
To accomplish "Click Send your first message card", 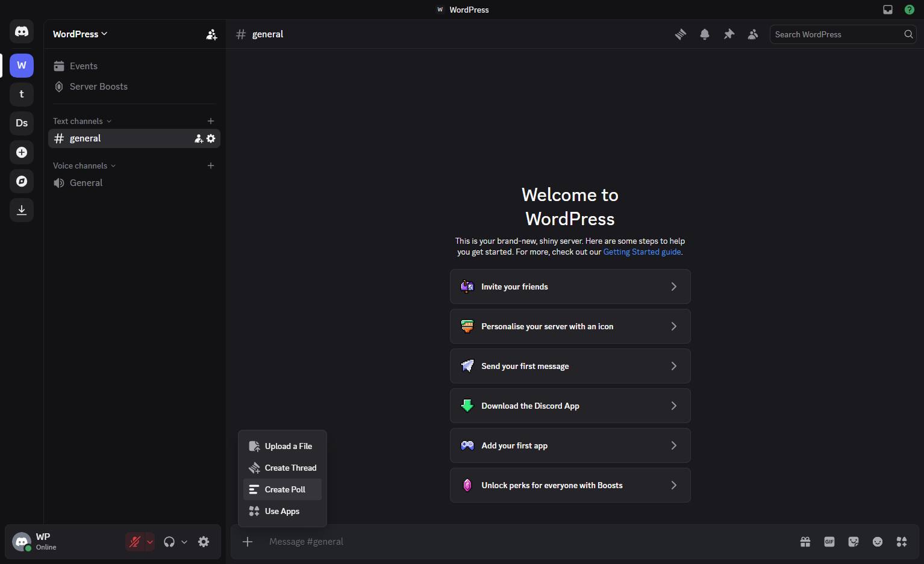I will (x=570, y=366).
